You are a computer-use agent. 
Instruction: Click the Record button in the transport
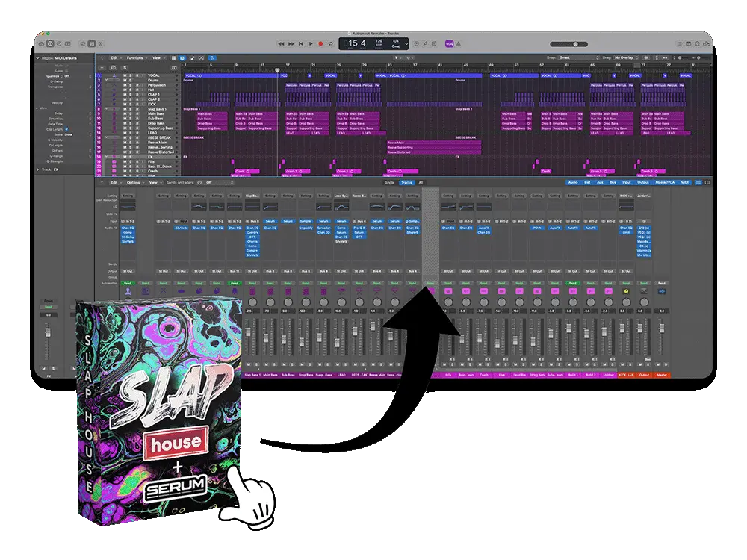click(x=320, y=43)
